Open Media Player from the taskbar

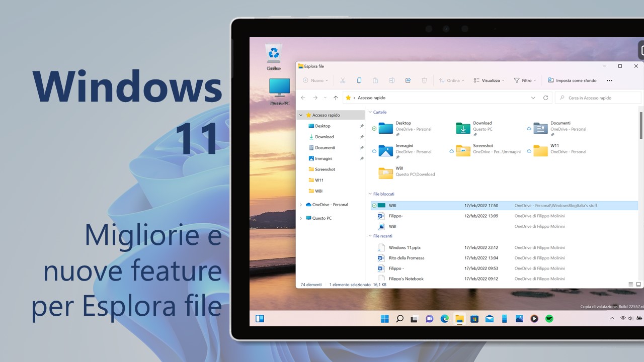tap(534, 318)
